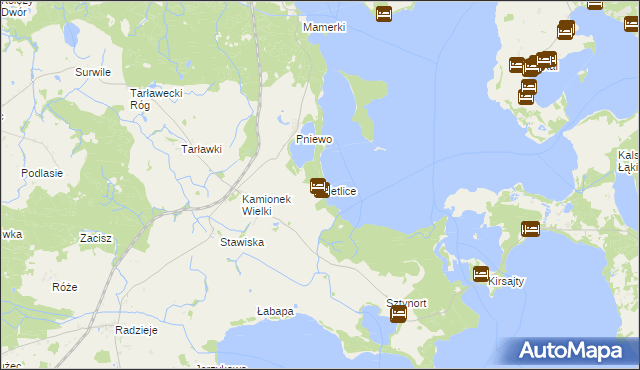Click the Radzieje town label
The width and height of the screenshot is (640, 370).
(x=136, y=330)
